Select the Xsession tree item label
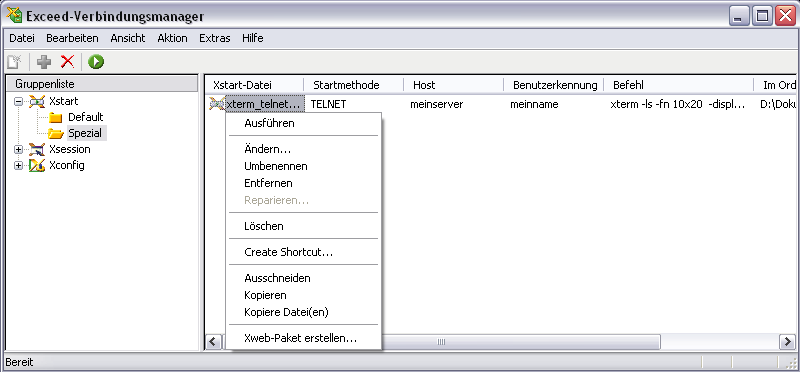This screenshot has width=800, height=372. click(x=70, y=149)
